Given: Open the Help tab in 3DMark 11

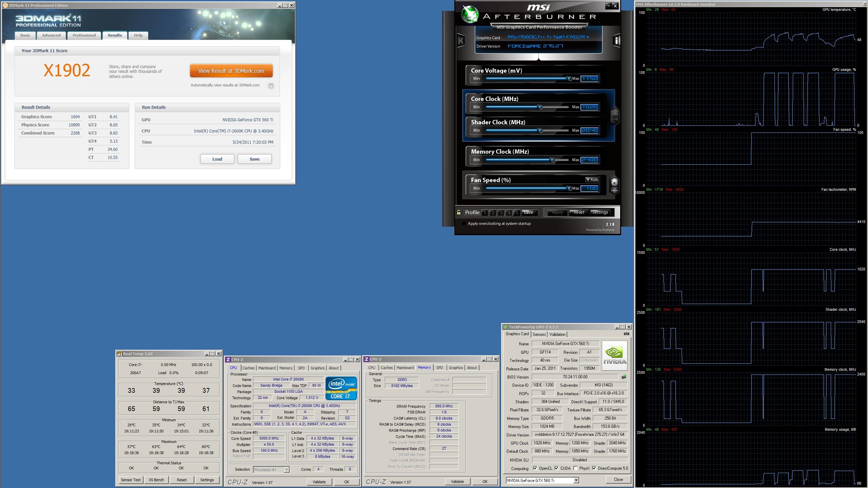Looking at the screenshot, I should point(138,35).
